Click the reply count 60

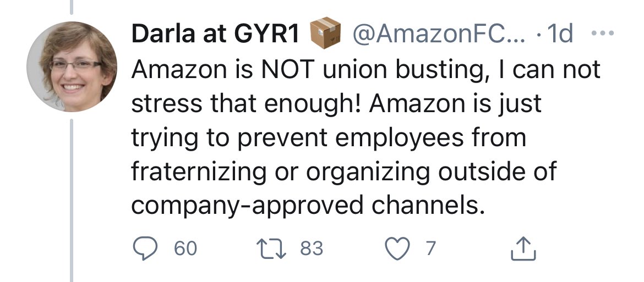pyautogui.click(x=185, y=249)
